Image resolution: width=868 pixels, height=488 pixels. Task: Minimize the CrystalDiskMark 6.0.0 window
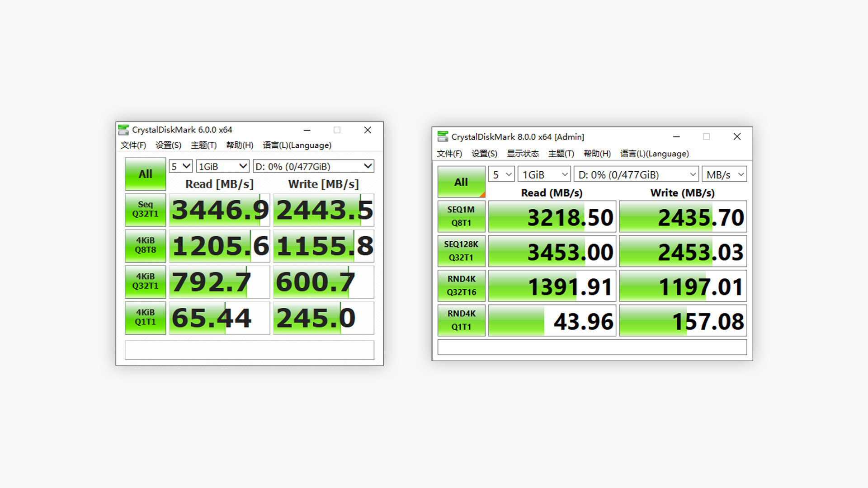tap(307, 130)
